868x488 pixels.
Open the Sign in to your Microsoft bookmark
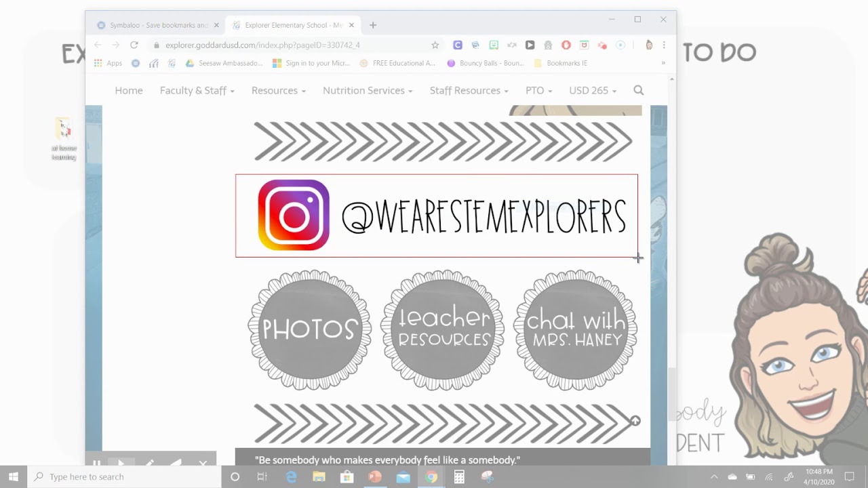pos(311,63)
